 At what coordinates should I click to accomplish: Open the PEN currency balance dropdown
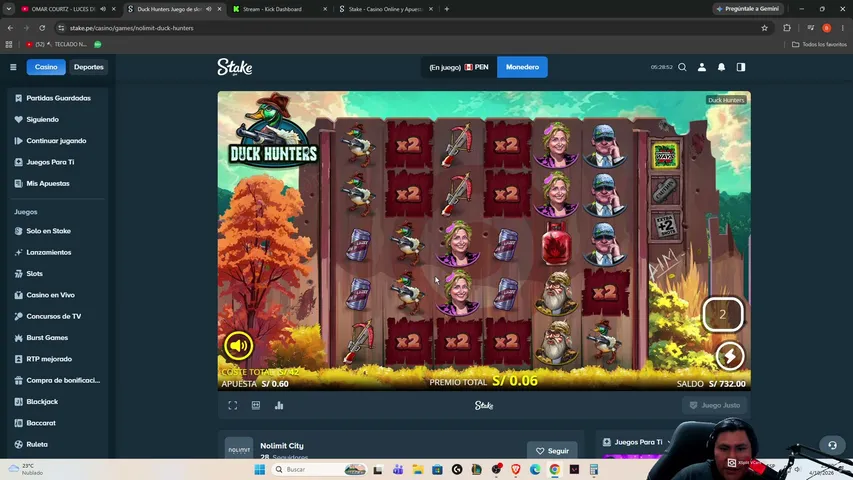(x=459, y=67)
